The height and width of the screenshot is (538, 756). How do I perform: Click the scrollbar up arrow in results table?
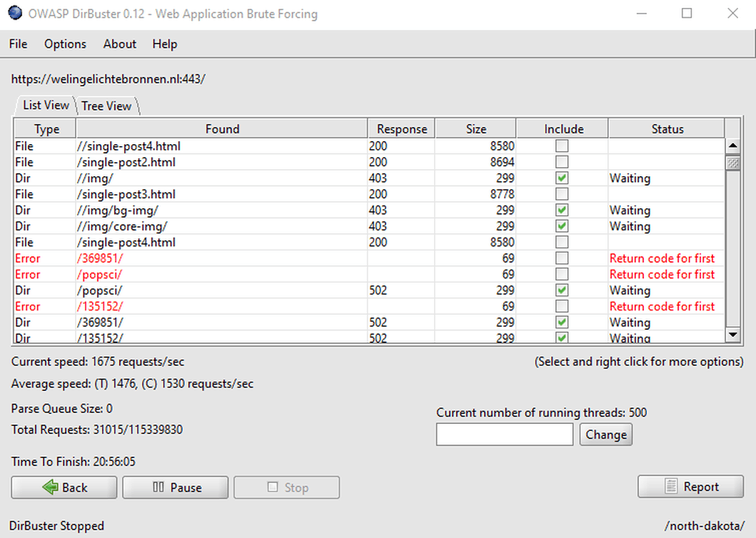[x=733, y=146]
